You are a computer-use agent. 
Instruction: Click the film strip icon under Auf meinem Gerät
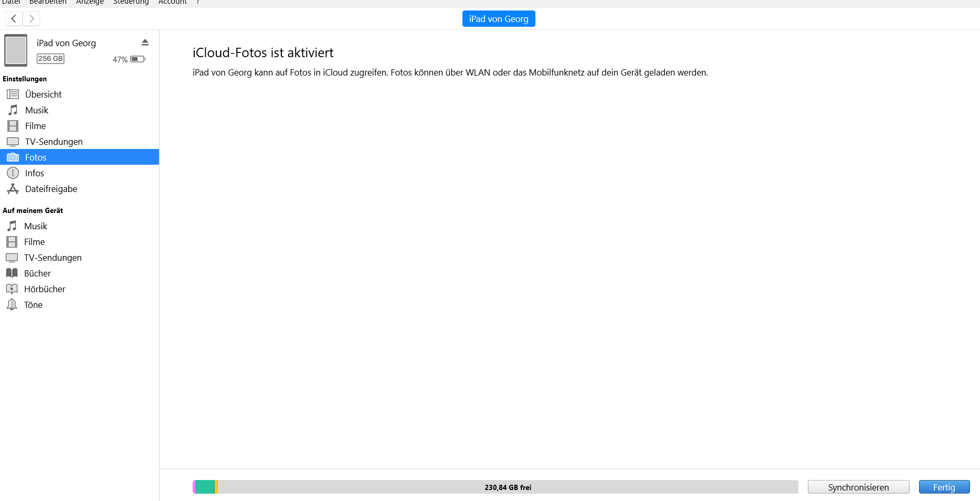(12, 242)
